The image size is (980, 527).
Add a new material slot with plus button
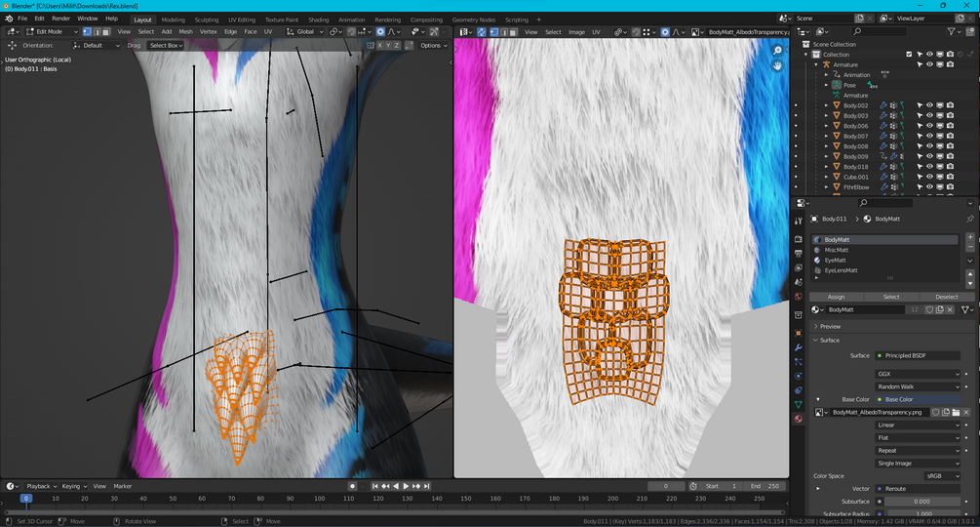tap(970, 237)
